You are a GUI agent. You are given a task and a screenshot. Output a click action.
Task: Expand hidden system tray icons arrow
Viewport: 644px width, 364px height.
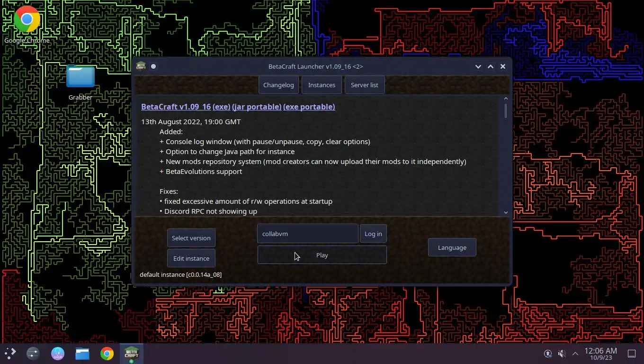coord(575,354)
